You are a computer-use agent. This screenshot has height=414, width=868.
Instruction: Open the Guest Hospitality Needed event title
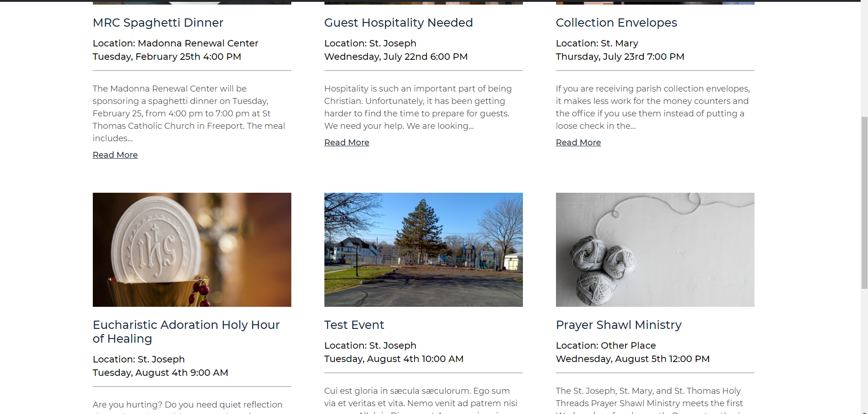[398, 23]
